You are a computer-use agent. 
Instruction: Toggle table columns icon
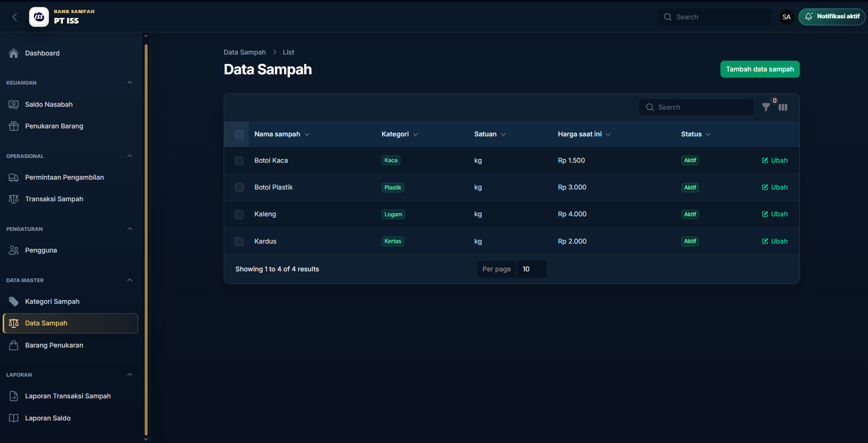783,107
